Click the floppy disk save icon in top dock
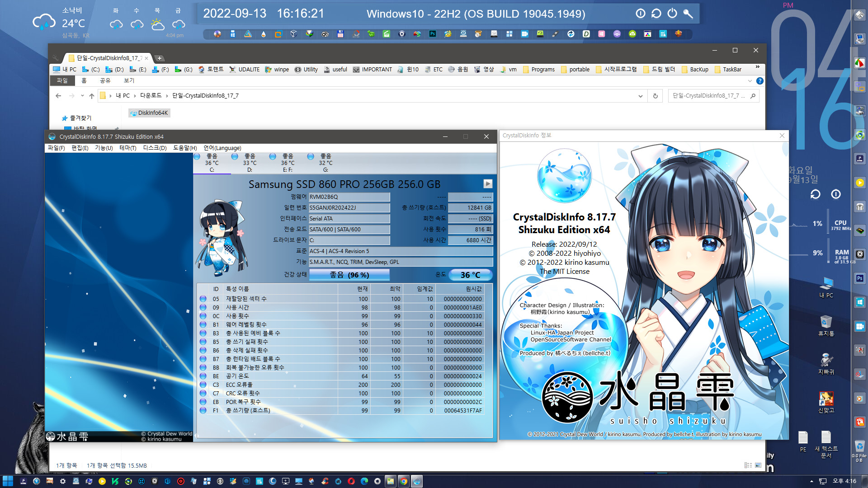Viewport: 868px width, 488px height. coord(340,34)
